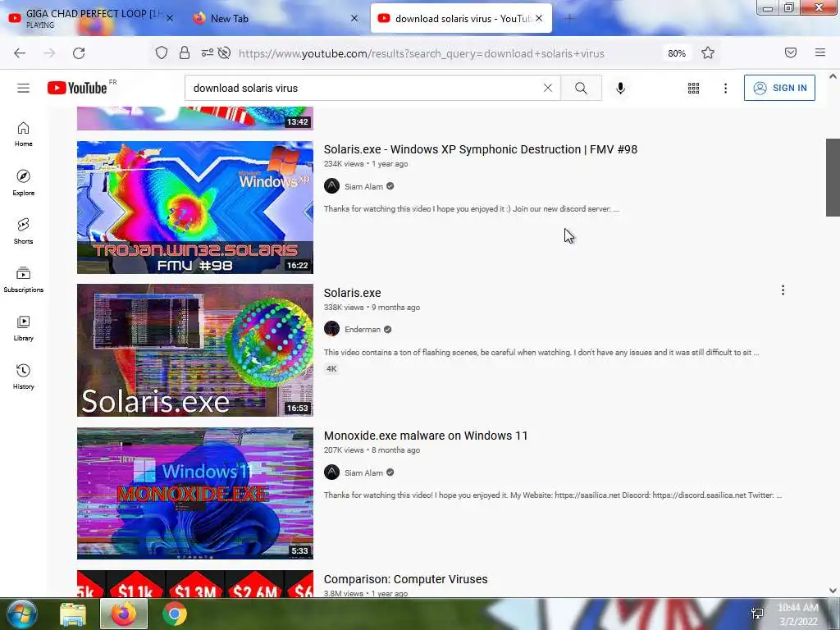The height and width of the screenshot is (630, 840).
Task: Close the New Tab tab
Action: [354, 18]
